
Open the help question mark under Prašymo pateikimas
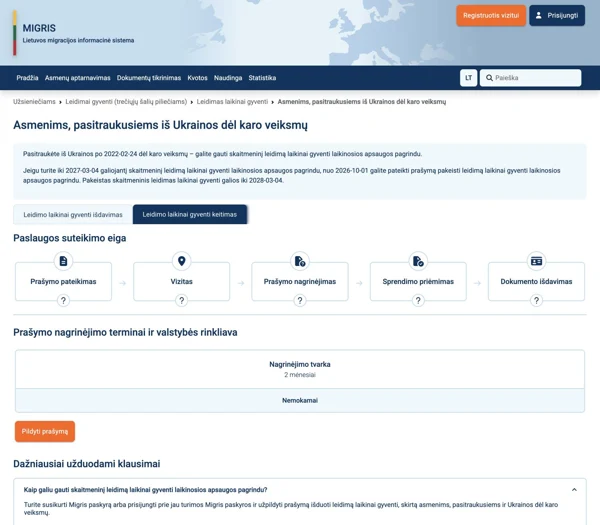pyautogui.click(x=63, y=300)
